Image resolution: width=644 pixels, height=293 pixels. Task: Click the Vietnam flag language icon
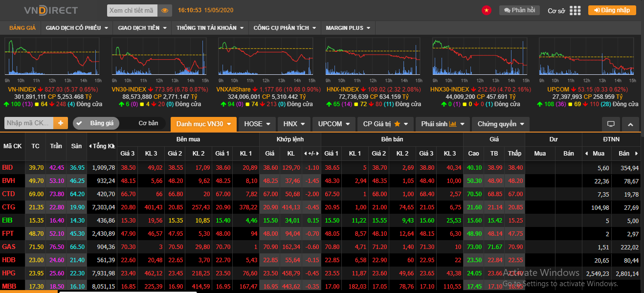[x=486, y=10]
